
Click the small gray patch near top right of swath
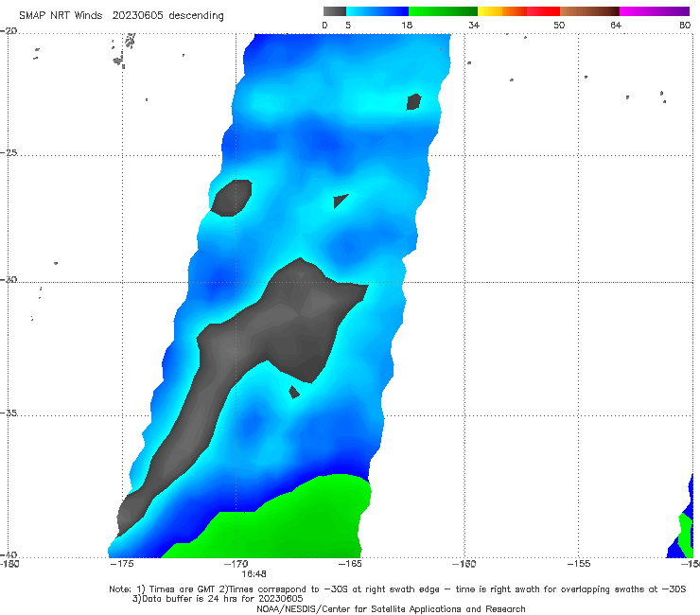click(x=413, y=102)
